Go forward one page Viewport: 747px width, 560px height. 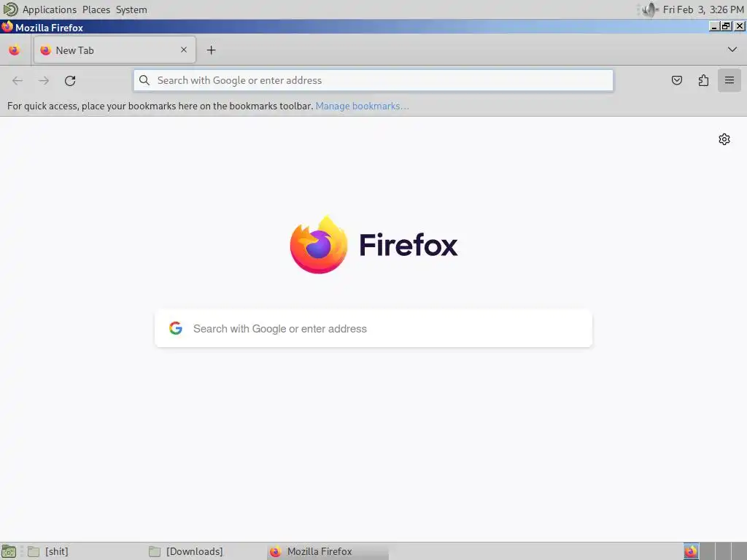pos(44,80)
